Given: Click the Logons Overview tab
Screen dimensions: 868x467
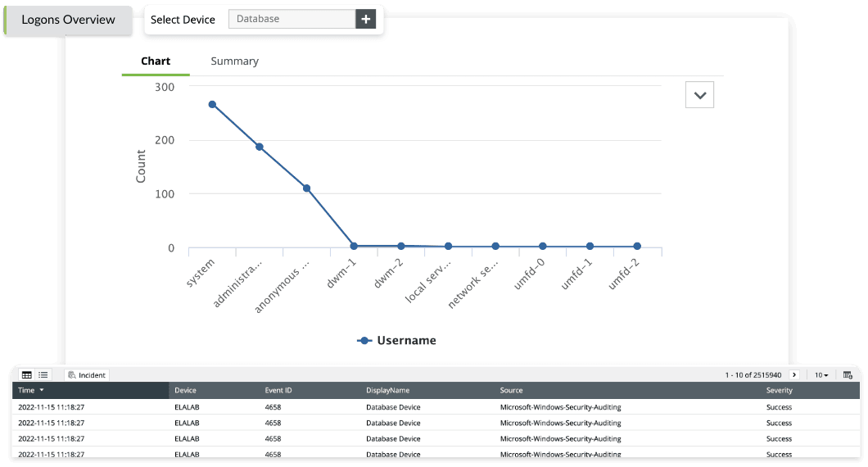Looking at the screenshot, I should [x=68, y=20].
